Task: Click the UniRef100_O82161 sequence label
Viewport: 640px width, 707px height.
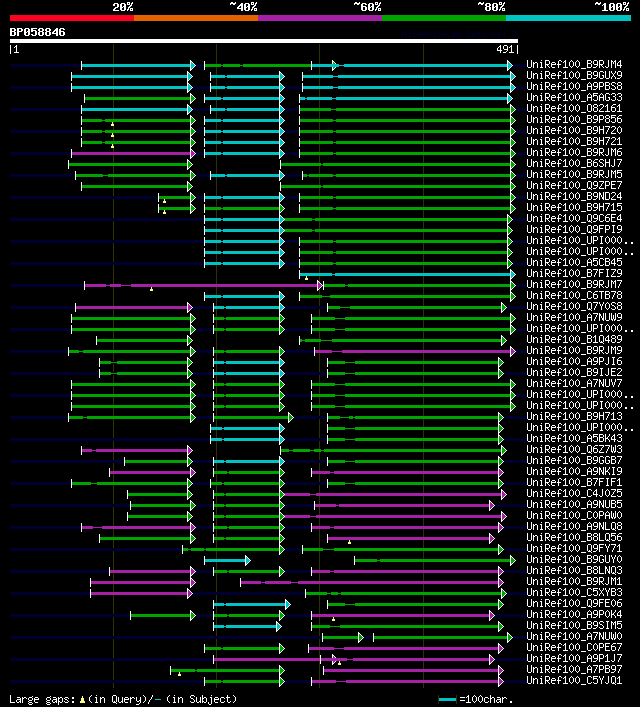Action: pyautogui.click(x=574, y=108)
